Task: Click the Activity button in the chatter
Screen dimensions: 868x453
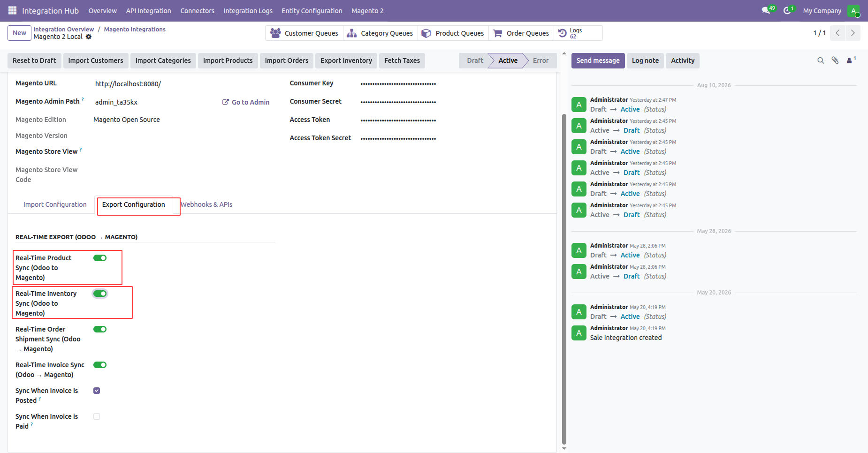Action: [683, 60]
